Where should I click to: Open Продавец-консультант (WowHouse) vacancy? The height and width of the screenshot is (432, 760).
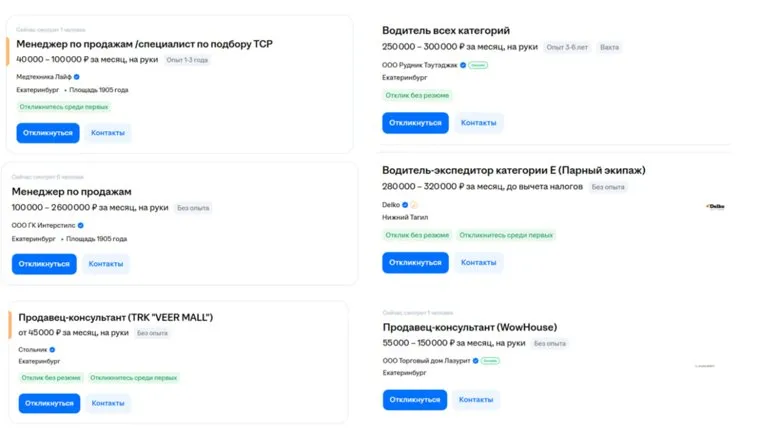[469, 327]
